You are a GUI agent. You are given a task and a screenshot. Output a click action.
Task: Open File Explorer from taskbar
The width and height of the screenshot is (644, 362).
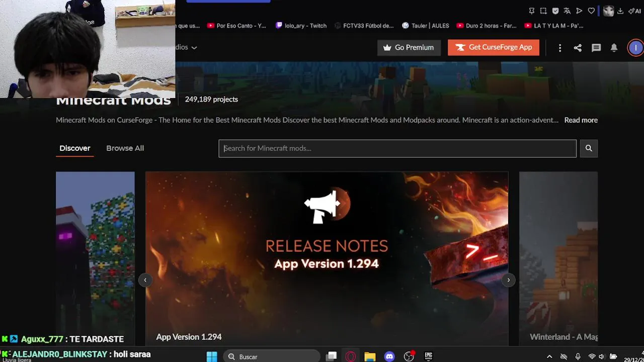(370, 356)
